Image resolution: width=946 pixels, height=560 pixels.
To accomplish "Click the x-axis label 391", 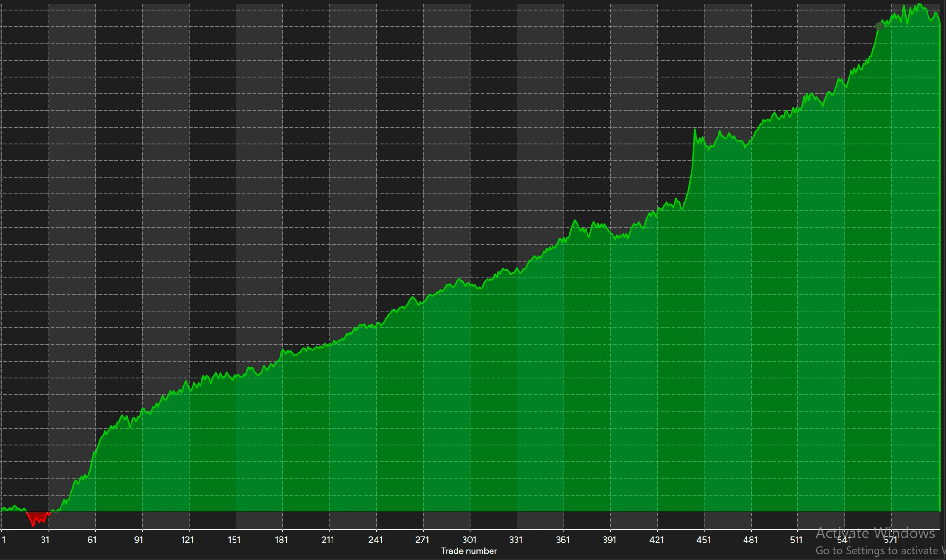I will click(609, 540).
